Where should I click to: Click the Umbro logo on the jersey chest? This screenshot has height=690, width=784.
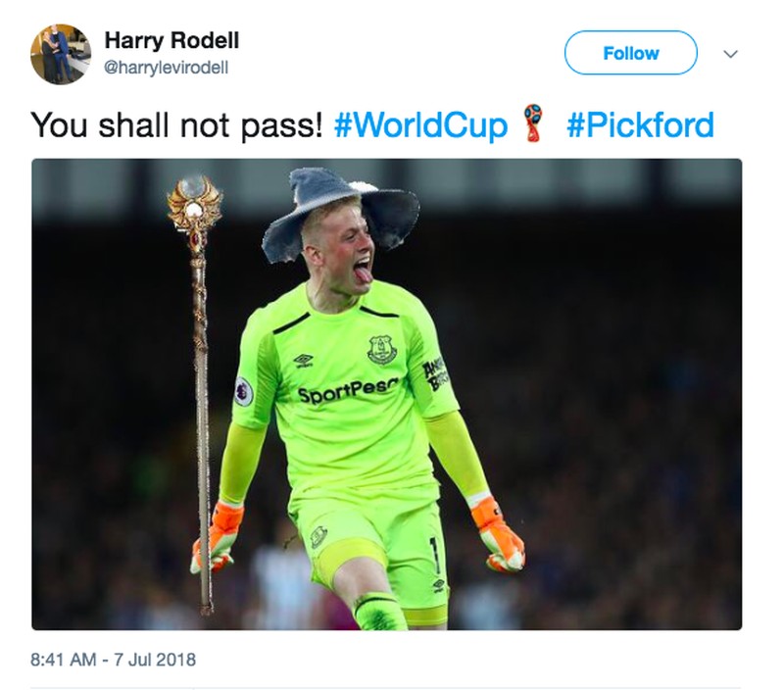coord(304,360)
